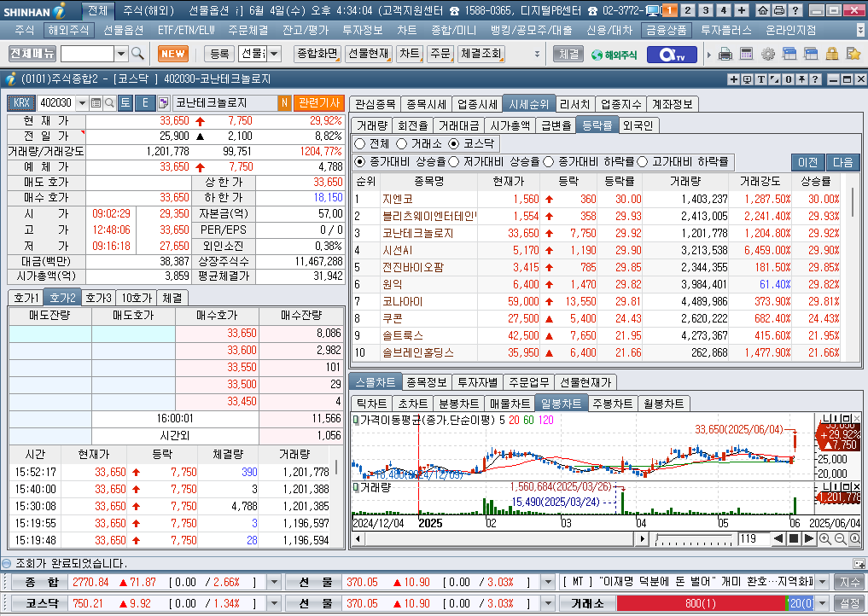This screenshot has height=616, width=868.
Task: Click the chart count field showing 119
Action: click(753, 539)
